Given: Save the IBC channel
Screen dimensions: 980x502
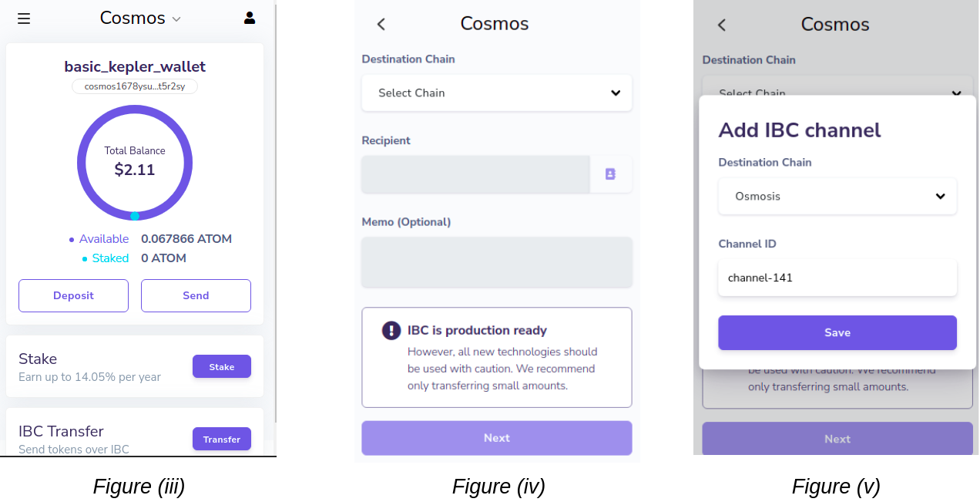Looking at the screenshot, I should [837, 332].
